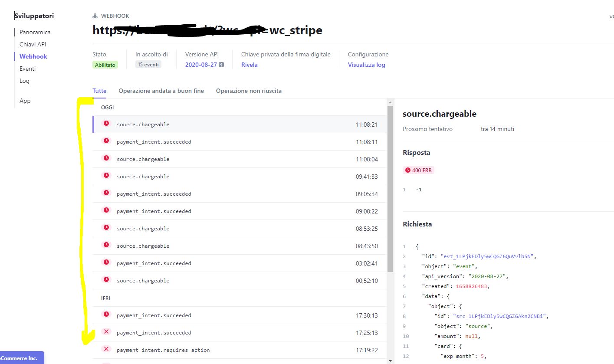Image resolution: width=614 pixels, height=364 pixels.
Task: Switch to the Tutte tab
Action: click(99, 91)
